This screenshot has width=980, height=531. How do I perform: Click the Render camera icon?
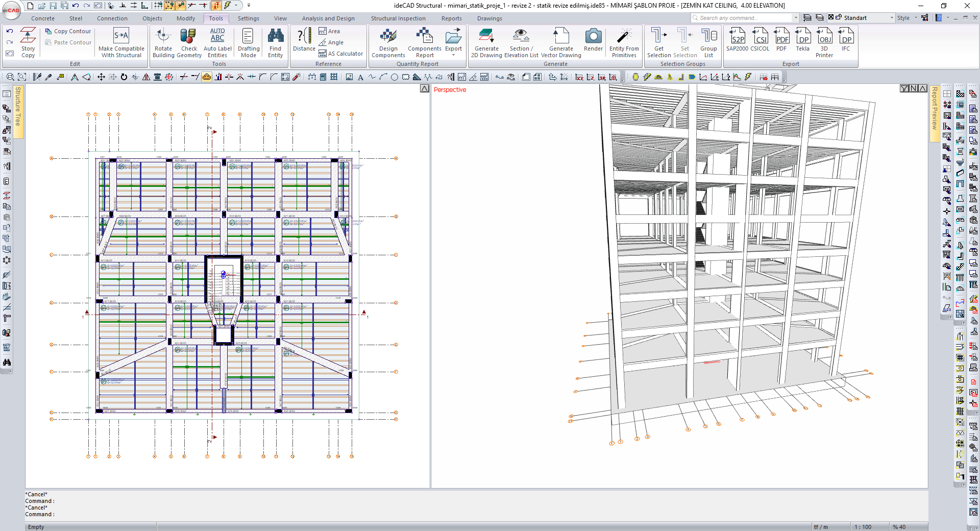(593, 40)
